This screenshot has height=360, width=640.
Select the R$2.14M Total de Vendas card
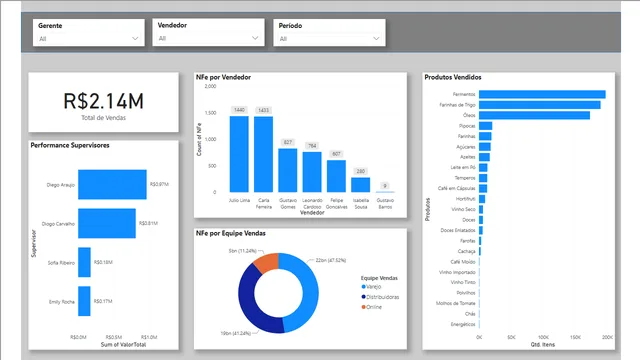click(x=103, y=102)
